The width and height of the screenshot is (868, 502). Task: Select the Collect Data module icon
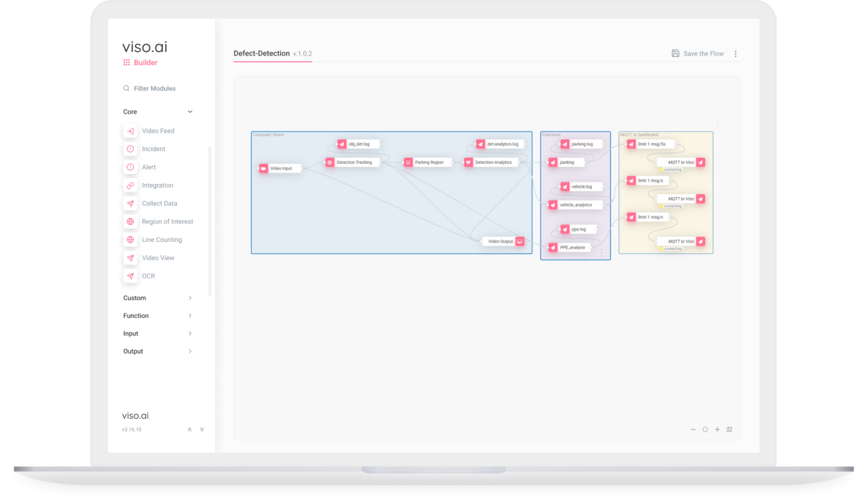(x=130, y=204)
